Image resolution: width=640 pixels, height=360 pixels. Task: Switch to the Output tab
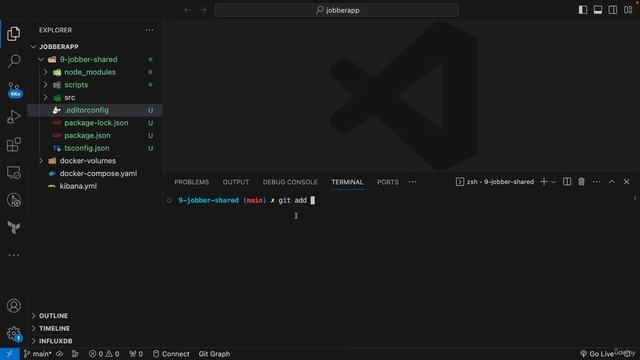coord(236,182)
